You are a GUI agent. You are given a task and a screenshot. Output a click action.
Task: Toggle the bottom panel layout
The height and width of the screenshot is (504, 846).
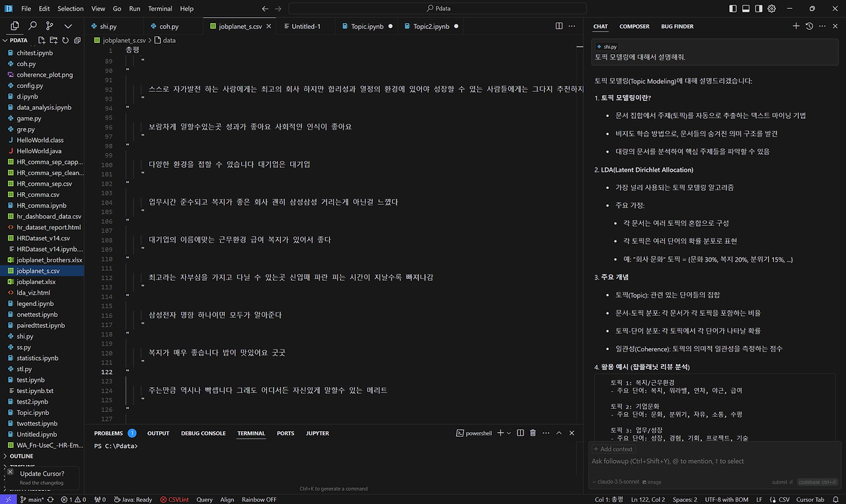[x=746, y=9]
